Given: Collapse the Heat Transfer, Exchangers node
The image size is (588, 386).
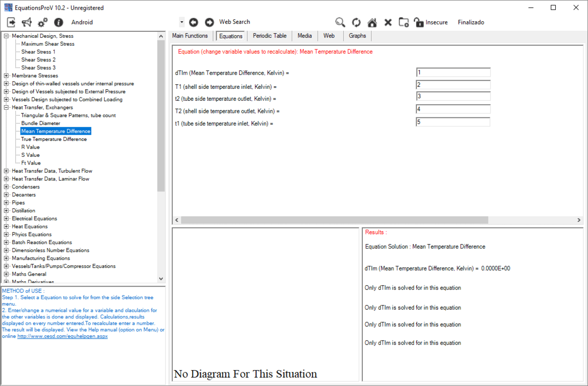Looking at the screenshot, I should coord(6,108).
